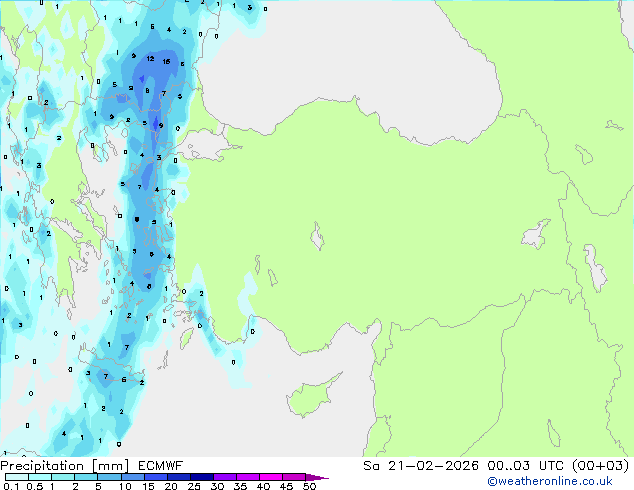Click the legend tick label '50'
The image size is (634, 490).
309,486
